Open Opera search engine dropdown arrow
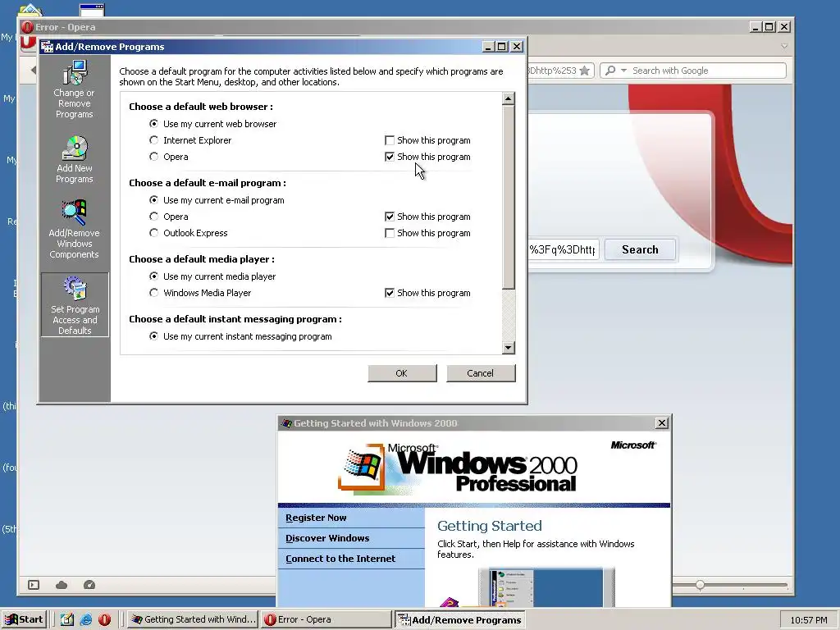840x630 pixels. [623, 71]
